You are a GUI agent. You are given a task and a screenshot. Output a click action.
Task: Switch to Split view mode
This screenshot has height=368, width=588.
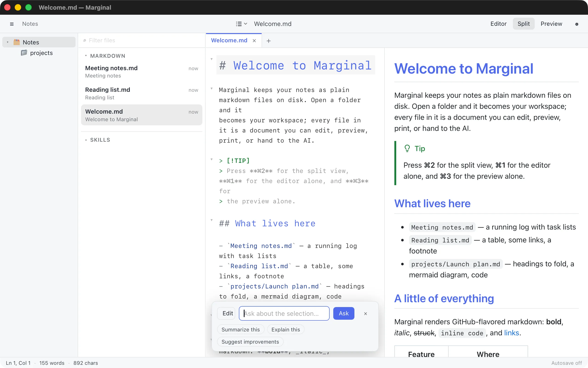(524, 24)
